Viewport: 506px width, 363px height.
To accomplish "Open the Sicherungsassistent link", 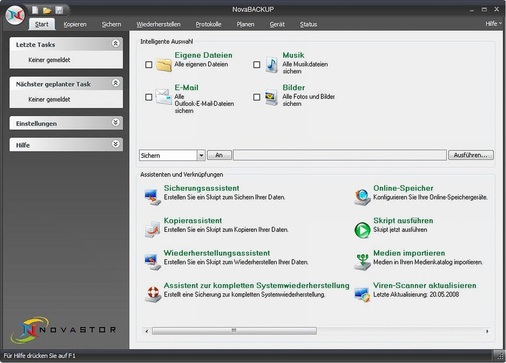I will click(201, 188).
